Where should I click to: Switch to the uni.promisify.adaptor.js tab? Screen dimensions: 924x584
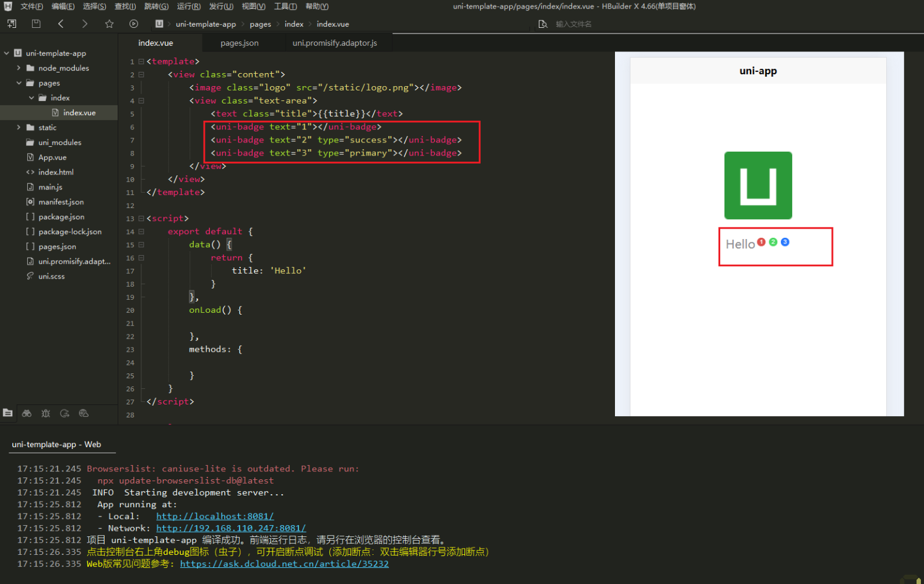tap(335, 43)
